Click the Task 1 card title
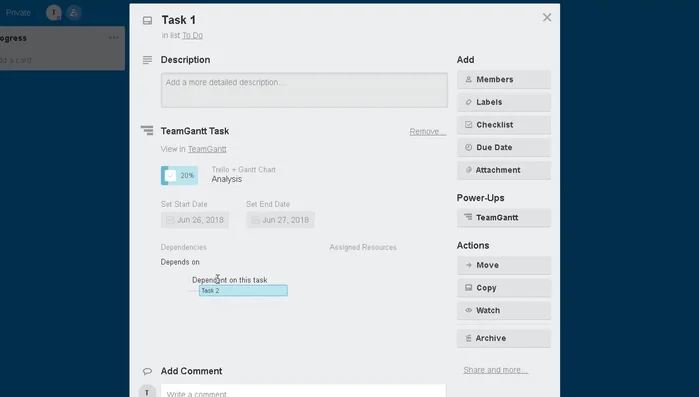The height and width of the screenshot is (397, 699). coord(178,20)
